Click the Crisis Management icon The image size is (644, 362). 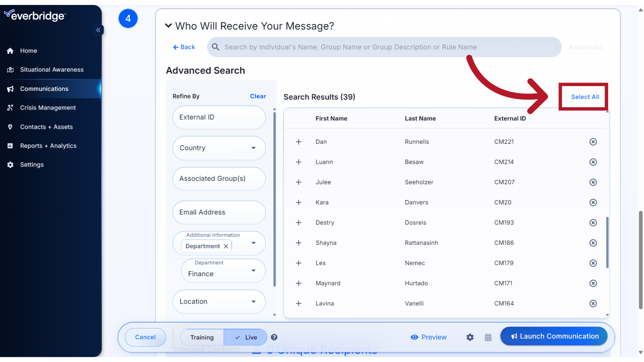click(x=11, y=107)
